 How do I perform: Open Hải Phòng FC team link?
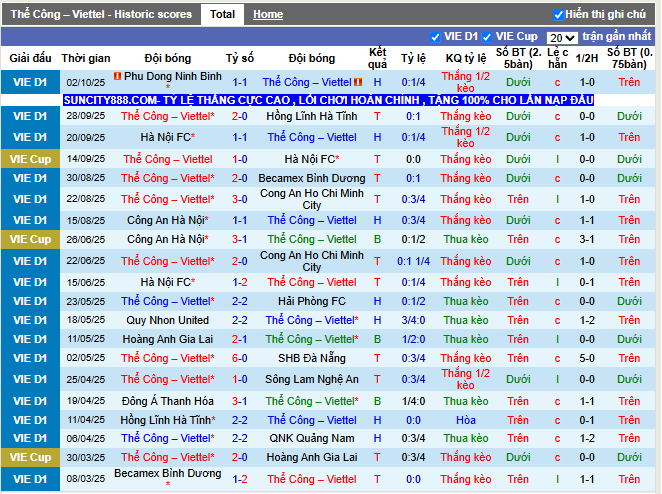(x=312, y=301)
